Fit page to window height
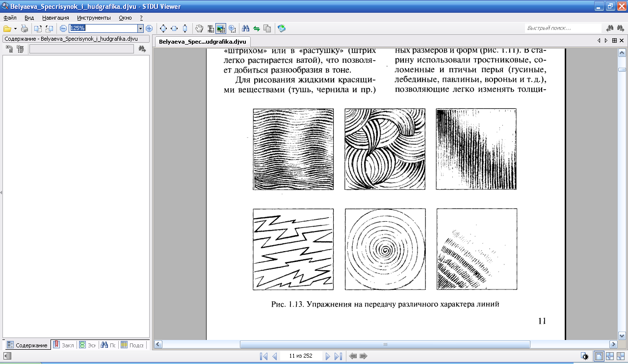Viewport: 628px width, 364px height. point(185,28)
